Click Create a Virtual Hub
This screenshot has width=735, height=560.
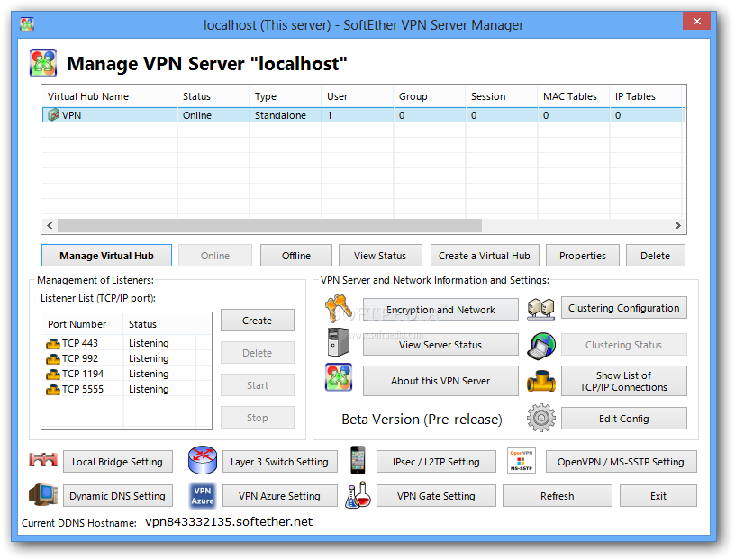485,256
